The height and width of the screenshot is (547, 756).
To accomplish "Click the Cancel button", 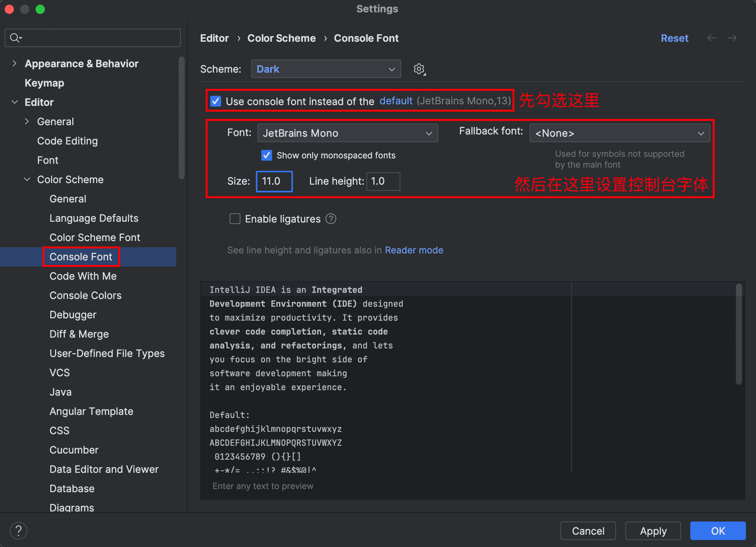I will (588, 531).
